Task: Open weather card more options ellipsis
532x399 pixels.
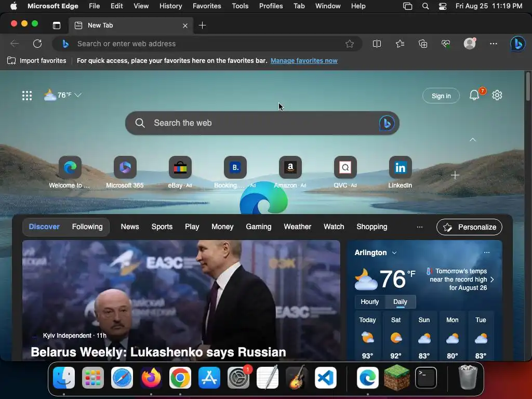Action: 487,252
